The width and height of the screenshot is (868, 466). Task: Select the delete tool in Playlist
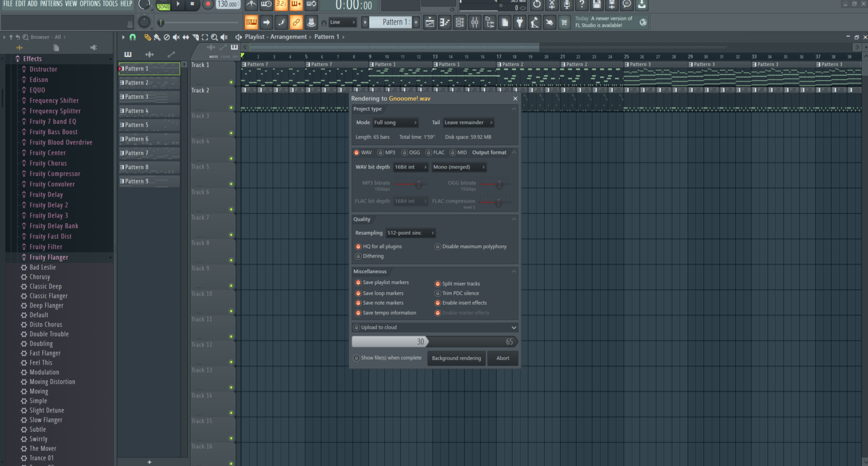167,37
